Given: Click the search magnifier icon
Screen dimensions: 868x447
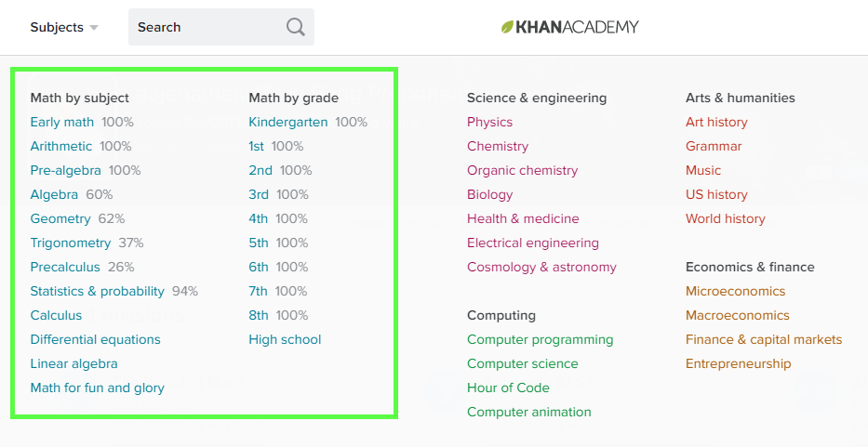Looking at the screenshot, I should [296, 27].
